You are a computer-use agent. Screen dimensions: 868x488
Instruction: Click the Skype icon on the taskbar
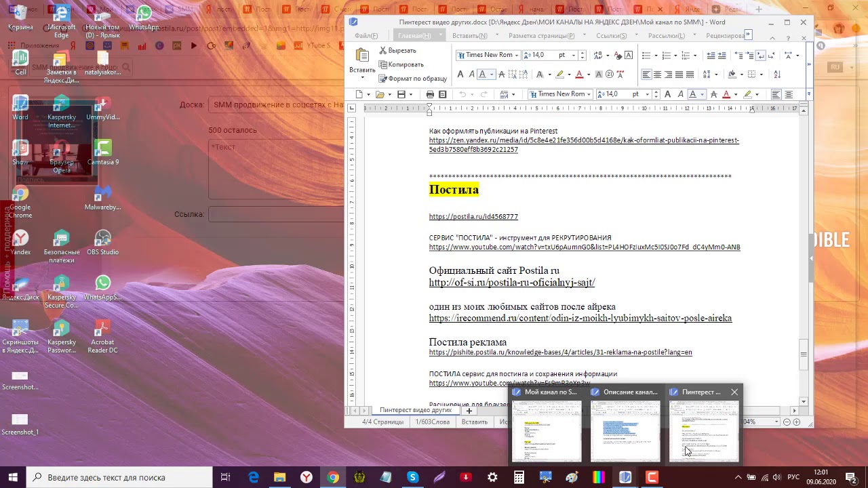(412, 477)
